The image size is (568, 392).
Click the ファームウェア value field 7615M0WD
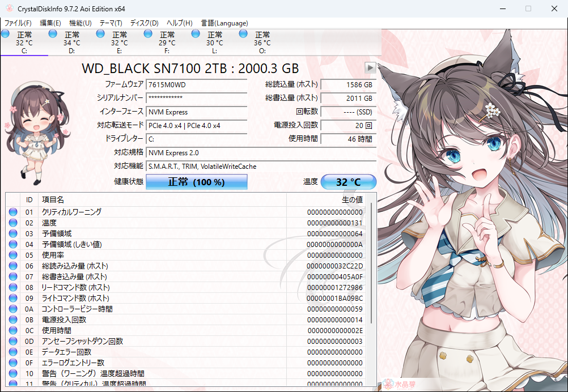point(196,85)
